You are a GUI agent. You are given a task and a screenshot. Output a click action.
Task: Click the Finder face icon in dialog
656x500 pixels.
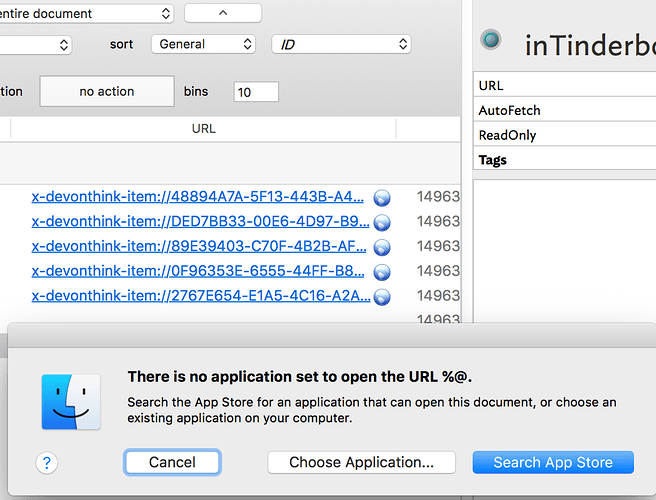[x=71, y=402]
